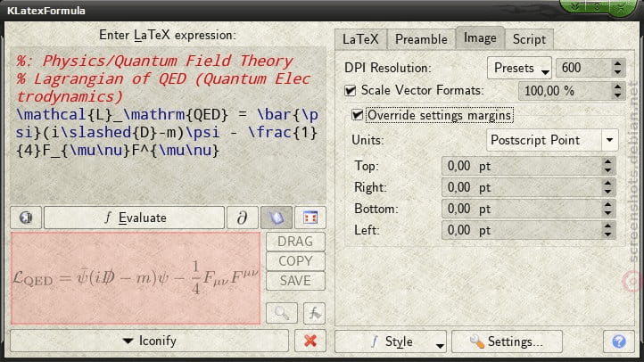Decrease the Left margin value
The height and width of the screenshot is (362, 644).
607,234
